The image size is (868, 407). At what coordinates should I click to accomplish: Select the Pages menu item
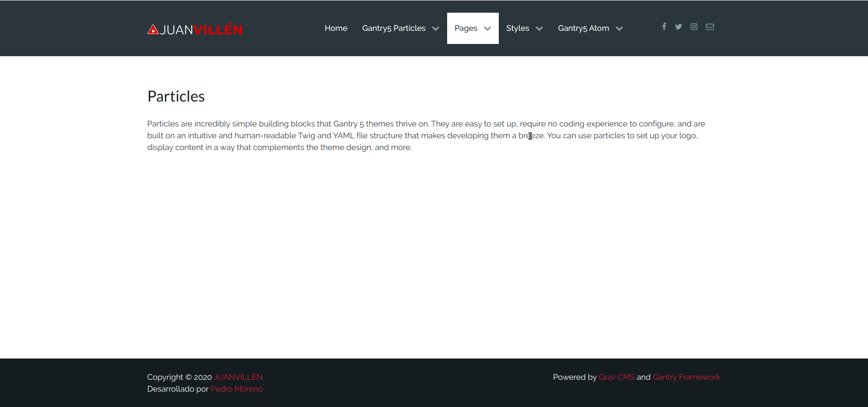[466, 28]
